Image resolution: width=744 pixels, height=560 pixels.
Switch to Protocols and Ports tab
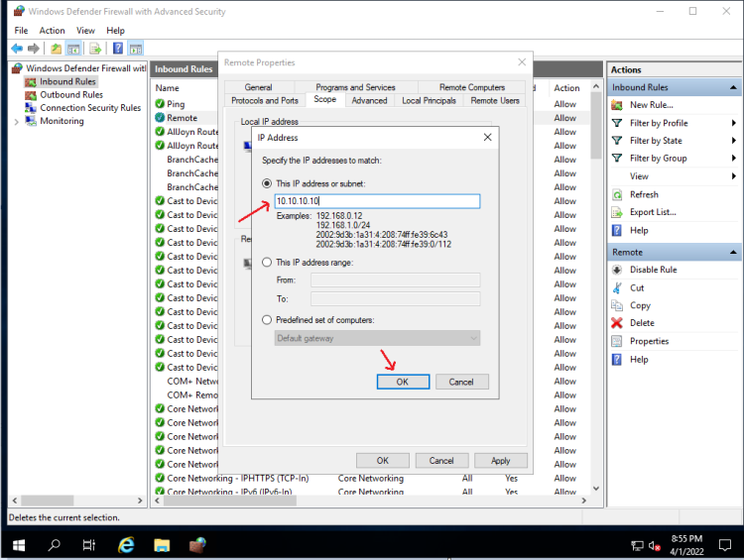click(x=265, y=100)
